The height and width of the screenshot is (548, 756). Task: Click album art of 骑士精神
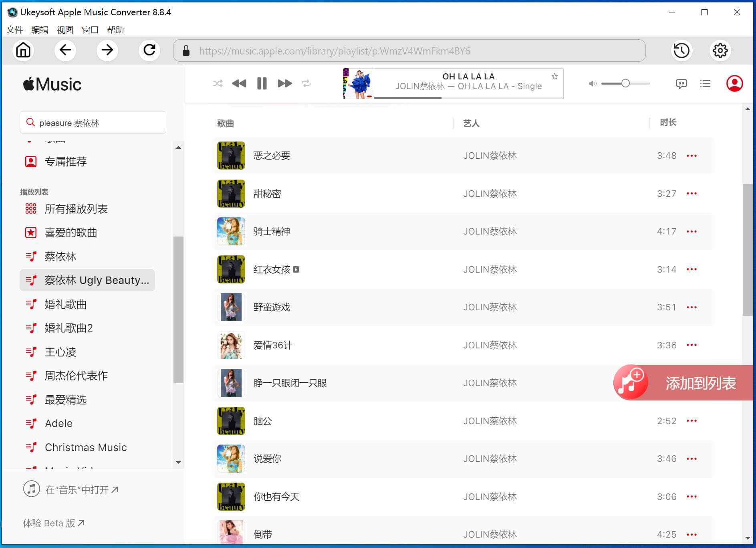[231, 231]
